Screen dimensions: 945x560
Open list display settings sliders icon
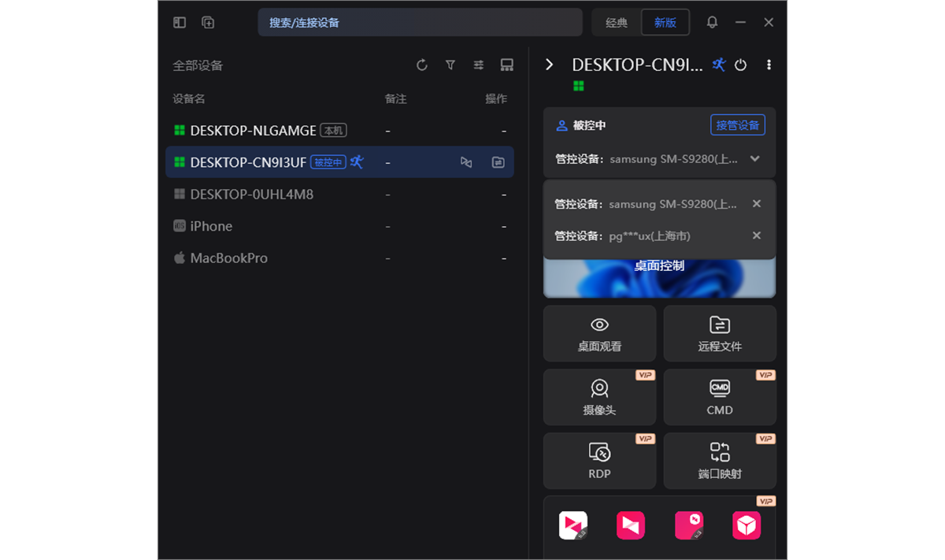[x=479, y=65]
